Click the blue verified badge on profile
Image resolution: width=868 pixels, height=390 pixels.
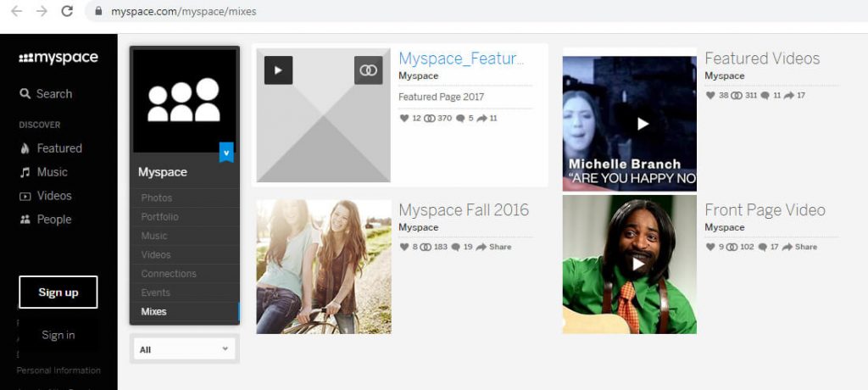(x=225, y=153)
